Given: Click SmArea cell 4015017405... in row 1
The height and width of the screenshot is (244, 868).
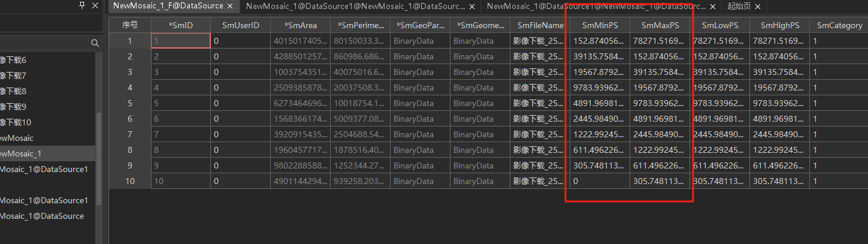Looking at the screenshot, I should pyautogui.click(x=301, y=41).
